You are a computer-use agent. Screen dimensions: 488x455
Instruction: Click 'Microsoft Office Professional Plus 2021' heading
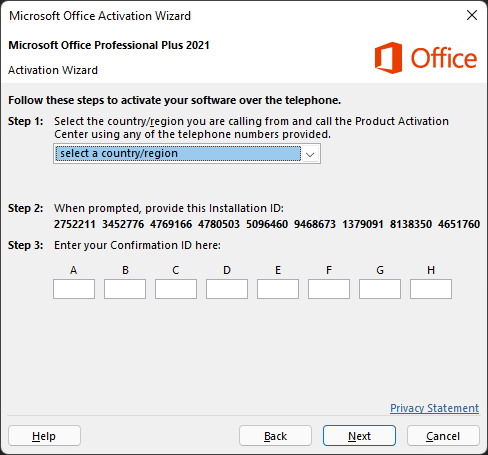click(x=109, y=45)
